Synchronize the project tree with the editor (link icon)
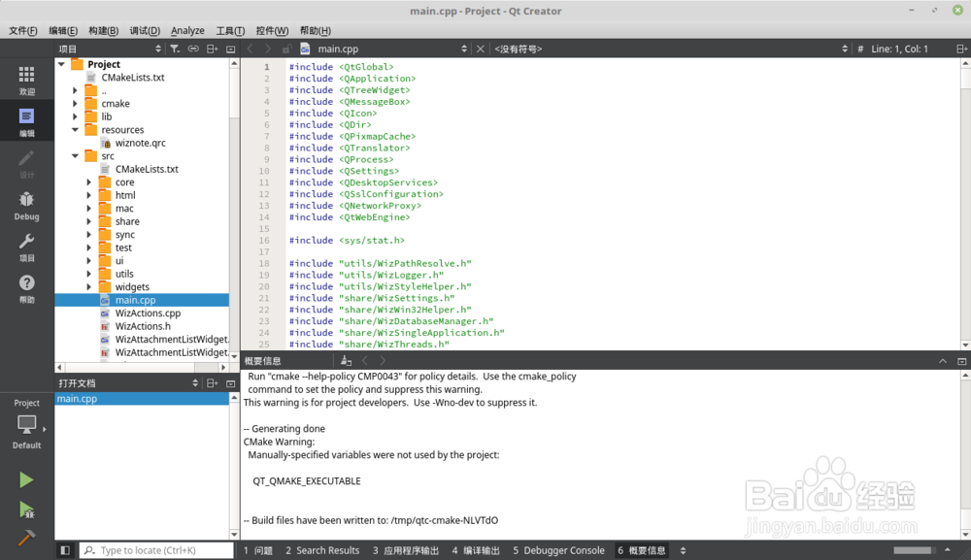971x560 pixels. pyautogui.click(x=193, y=49)
